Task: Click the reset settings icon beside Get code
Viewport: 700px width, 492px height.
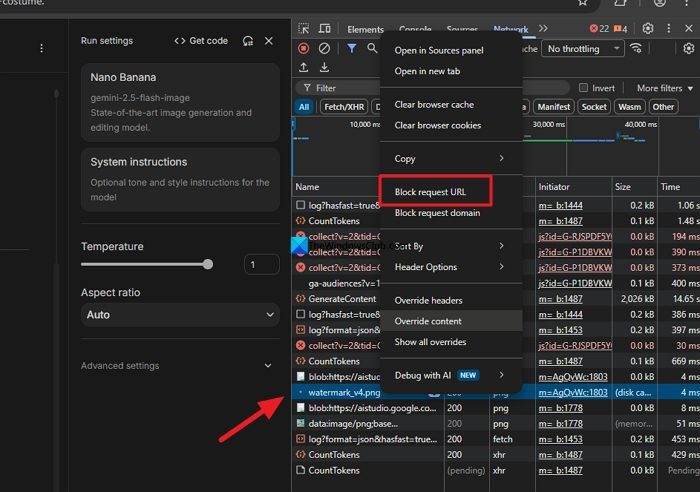Action: point(248,41)
